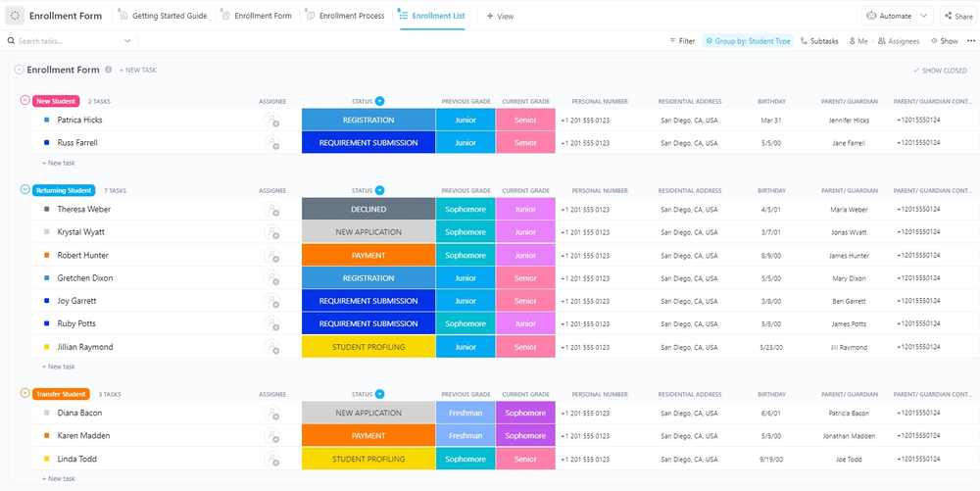Toggle Show Closed tasks
Viewport: 980px width, 491px height.
click(x=939, y=71)
